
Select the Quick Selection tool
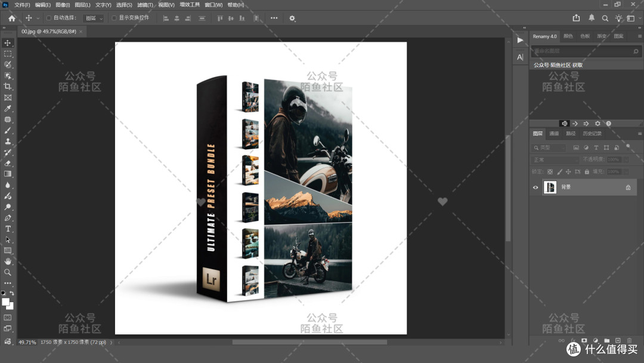coord(8,64)
